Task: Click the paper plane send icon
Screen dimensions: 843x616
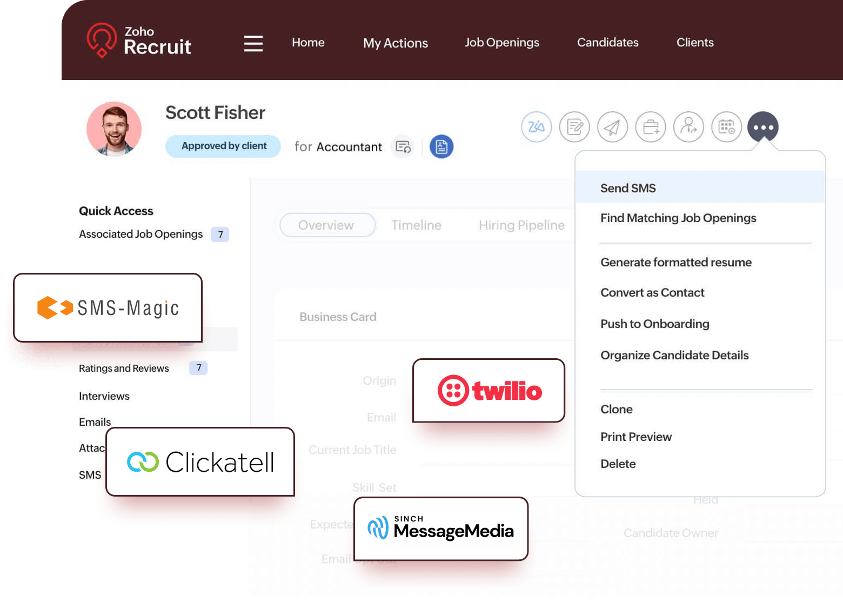Action: [x=612, y=127]
